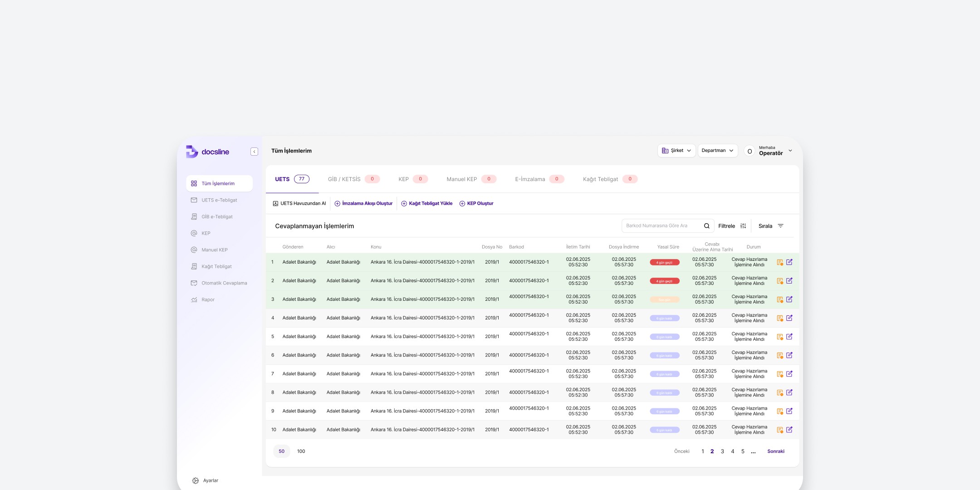Go to page 3 in pagination
980x490 pixels.
click(x=722, y=451)
